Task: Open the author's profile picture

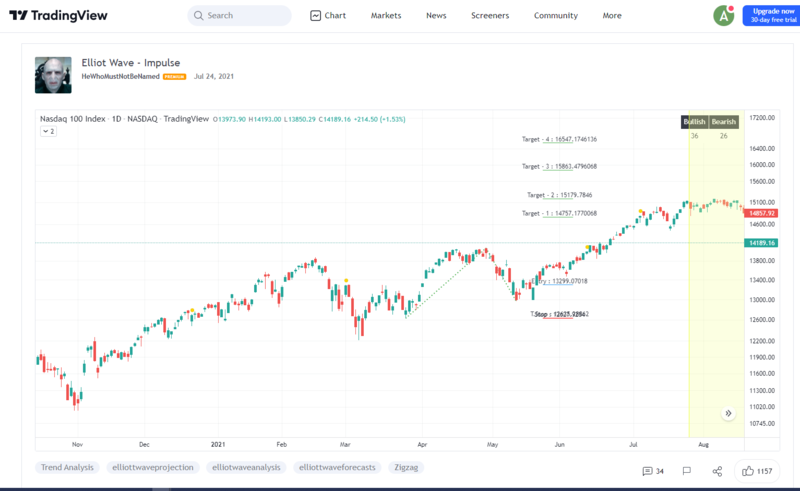Action: click(x=53, y=75)
